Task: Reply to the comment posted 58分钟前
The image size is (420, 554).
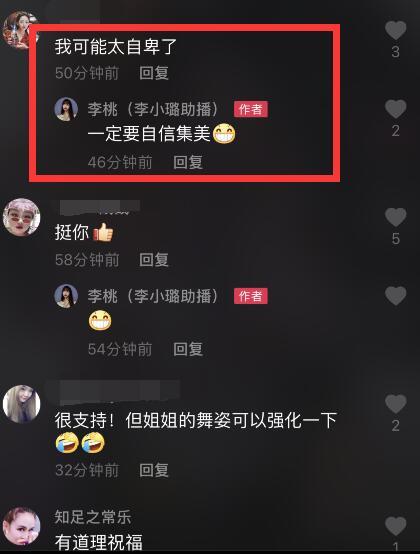Action: (154, 260)
